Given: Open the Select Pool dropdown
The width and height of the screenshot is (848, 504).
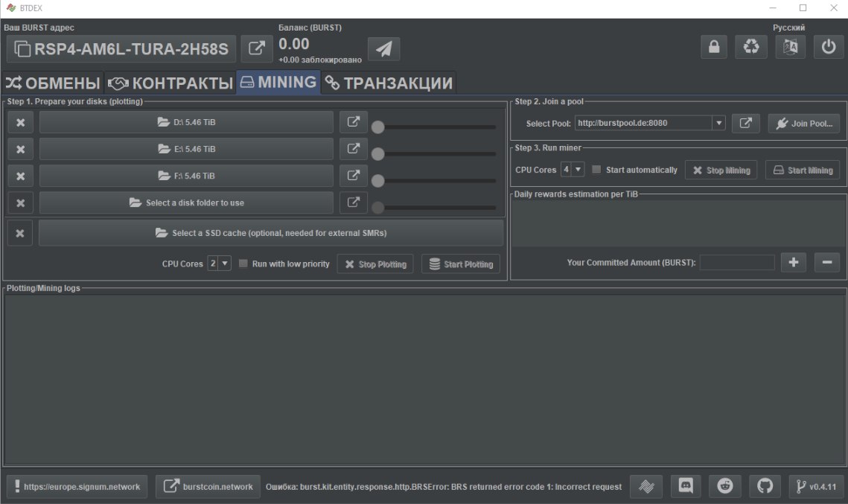Looking at the screenshot, I should tap(718, 124).
